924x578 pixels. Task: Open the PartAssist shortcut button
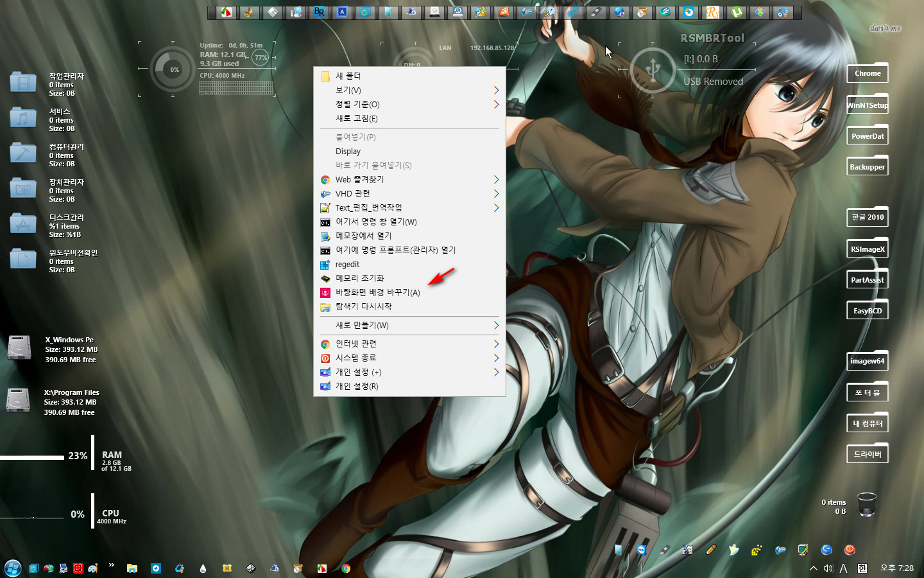868,279
